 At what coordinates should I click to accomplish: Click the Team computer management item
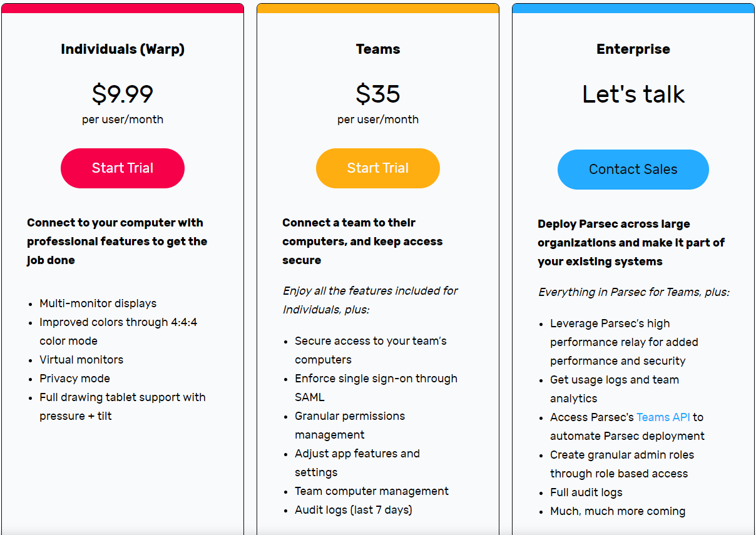tap(372, 491)
